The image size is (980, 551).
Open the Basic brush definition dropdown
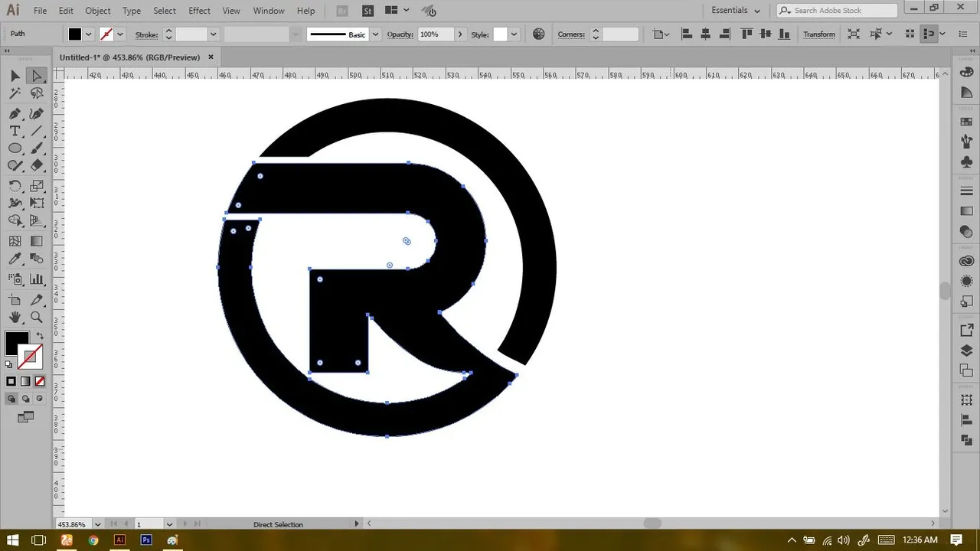tap(375, 34)
